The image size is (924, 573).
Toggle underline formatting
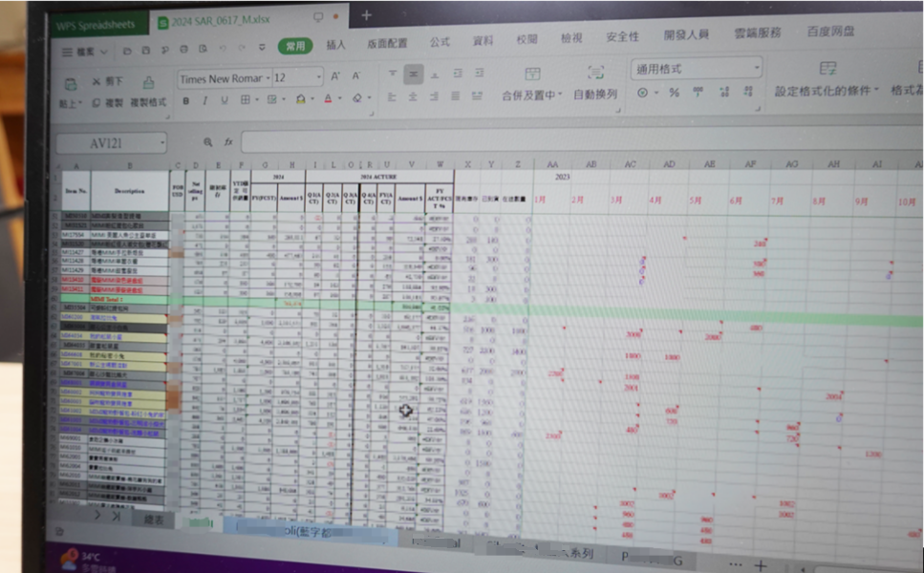[x=224, y=100]
